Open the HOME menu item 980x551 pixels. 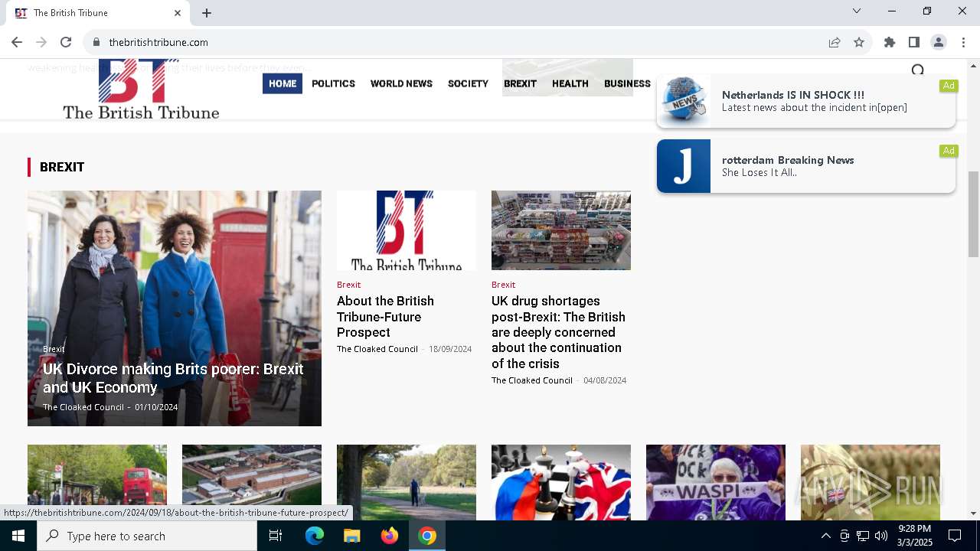click(283, 83)
